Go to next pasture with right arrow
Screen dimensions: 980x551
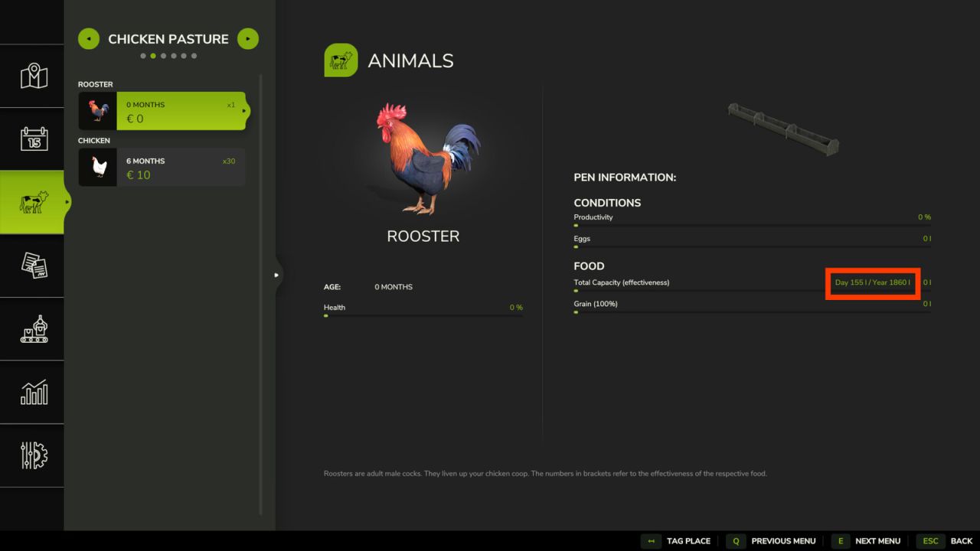tap(247, 38)
